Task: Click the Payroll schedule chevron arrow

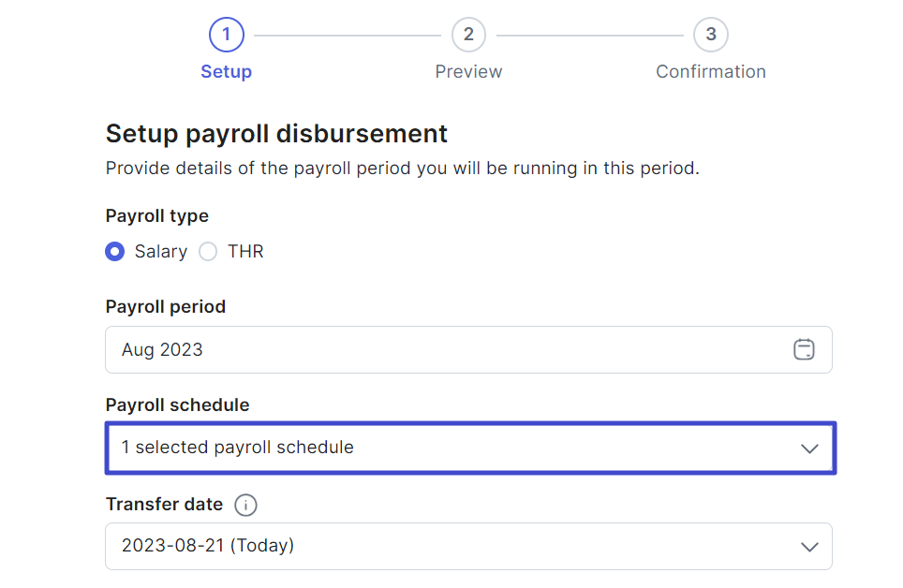Action: [x=809, y=448]
